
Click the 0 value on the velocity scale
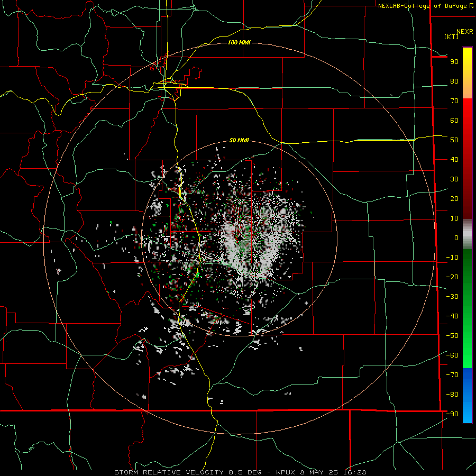click(456, 238)
